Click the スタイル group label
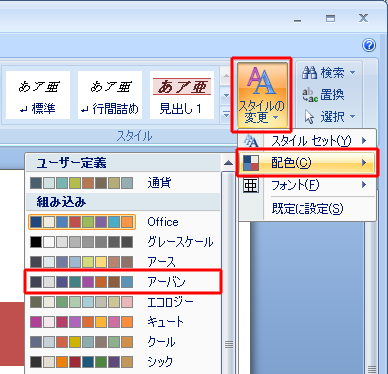This screenshot has width=388, height=374. click(135, 136)
